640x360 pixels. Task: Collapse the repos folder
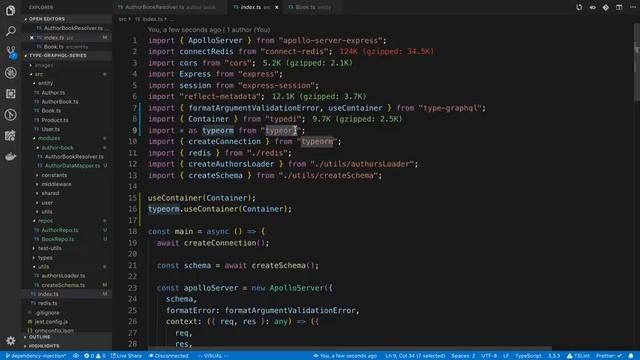tap(66, 221)
